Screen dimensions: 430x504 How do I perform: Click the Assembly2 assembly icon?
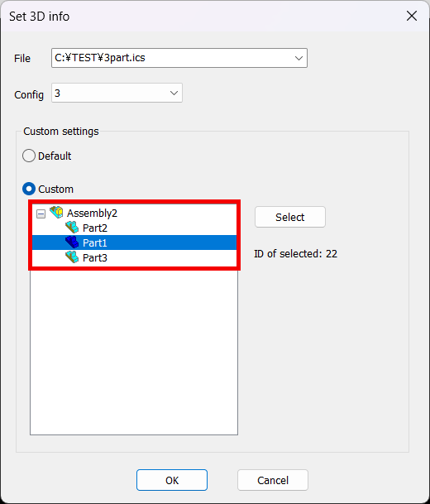(56, 213)
